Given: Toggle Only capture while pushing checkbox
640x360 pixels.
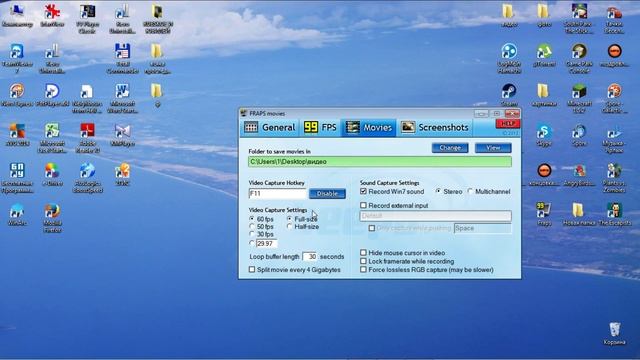Looking at the screenshot, I should point(372,228).
